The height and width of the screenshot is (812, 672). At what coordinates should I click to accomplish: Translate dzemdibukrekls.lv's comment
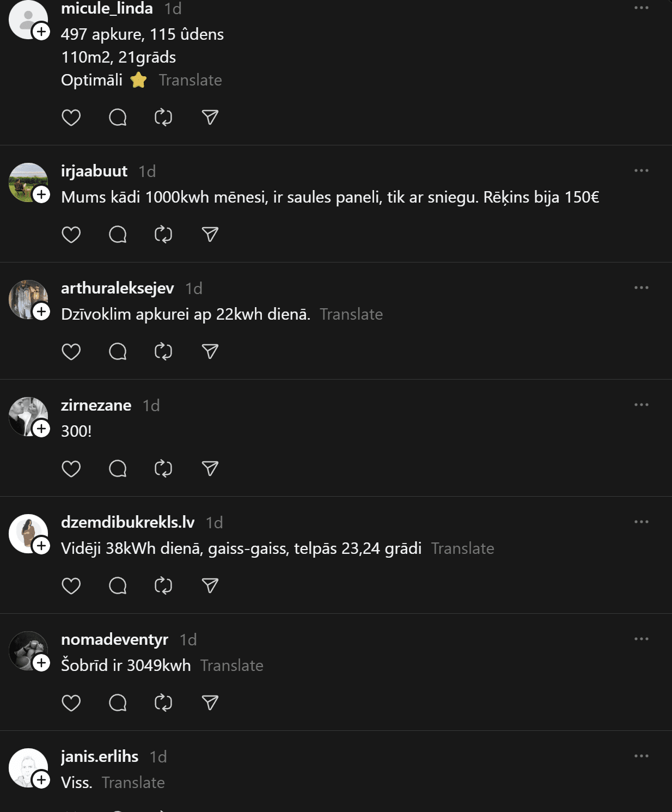[462, 548]
